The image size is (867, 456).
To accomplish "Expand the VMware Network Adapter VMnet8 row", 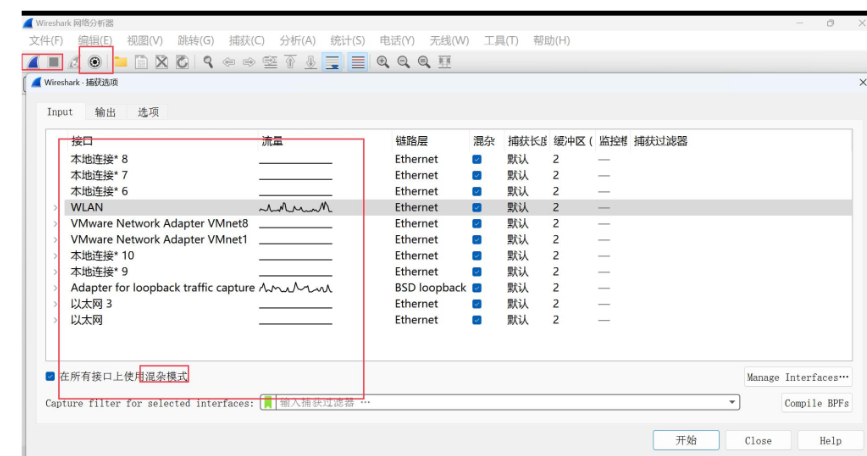I will pyautogui.click(x=55, y=224).
